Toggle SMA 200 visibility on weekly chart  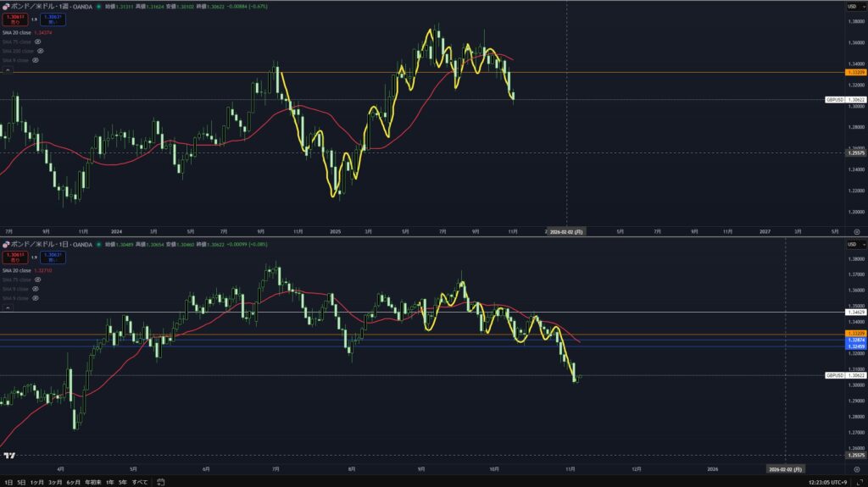pyautogui.click(x=41, y=51)
